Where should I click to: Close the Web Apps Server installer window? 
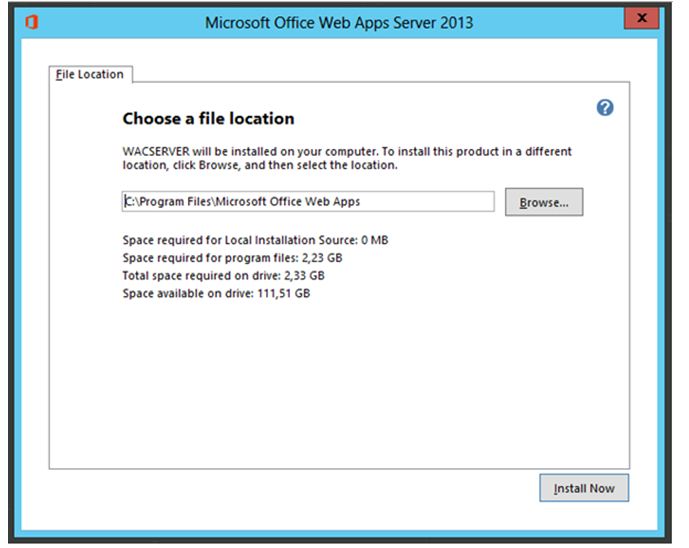pyautogui.click(x=642, y=18)
